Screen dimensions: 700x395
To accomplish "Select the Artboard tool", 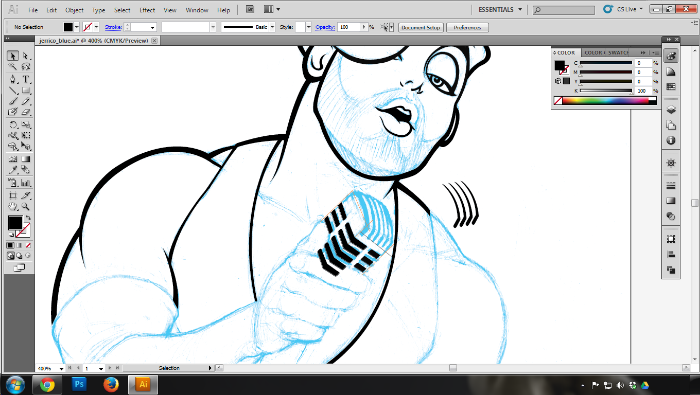I will click(13, 195).
